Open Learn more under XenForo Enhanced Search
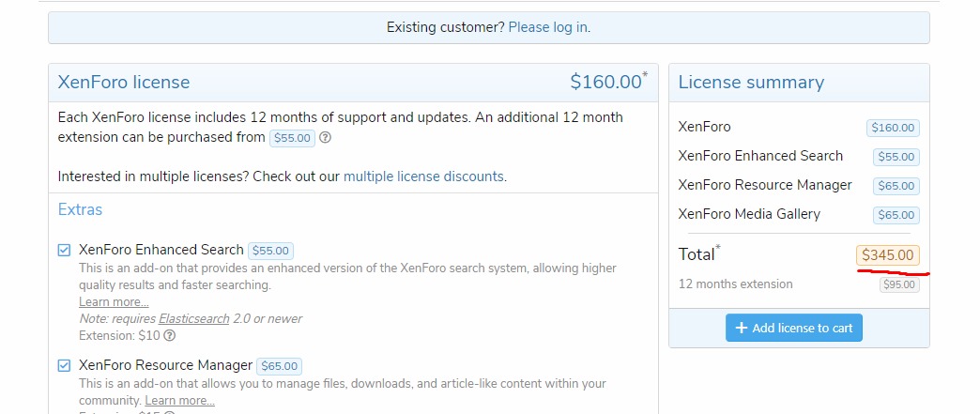The height and width of the screenshot is (414, 980). pyautogui.click(x=114, y=302)
